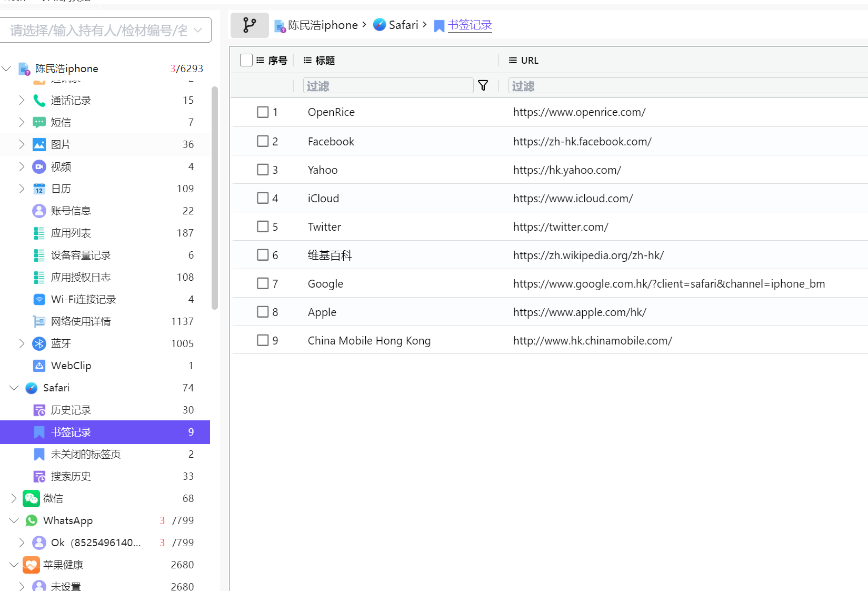The height and width of the screenshot is (591, 868).
Task: Click the 标题 filter input field
Action: pyautogui.click(x=388, y=85)
